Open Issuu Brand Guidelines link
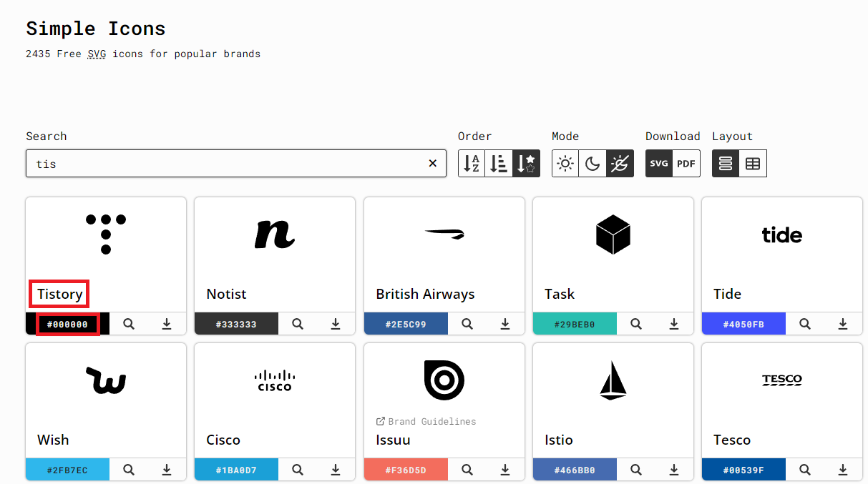This screenshot has height=484, width=868. (x=426, y=421)
